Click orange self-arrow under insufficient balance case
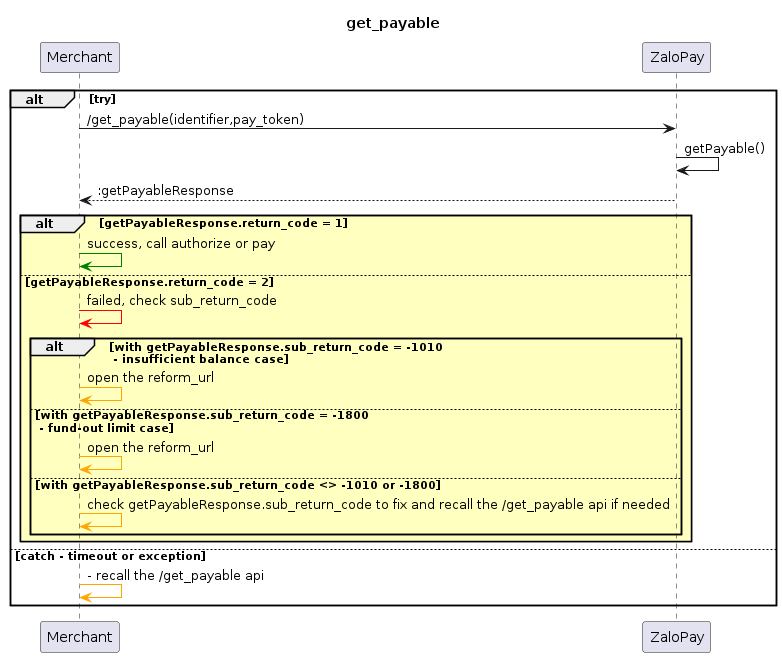Screen dimensions: 782x657 point(100,394)
